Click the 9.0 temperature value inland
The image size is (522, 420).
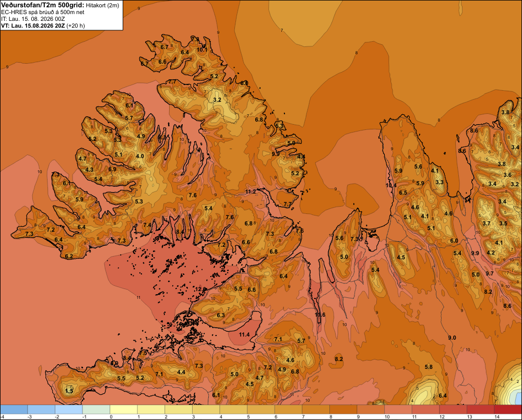pos(452,338)
